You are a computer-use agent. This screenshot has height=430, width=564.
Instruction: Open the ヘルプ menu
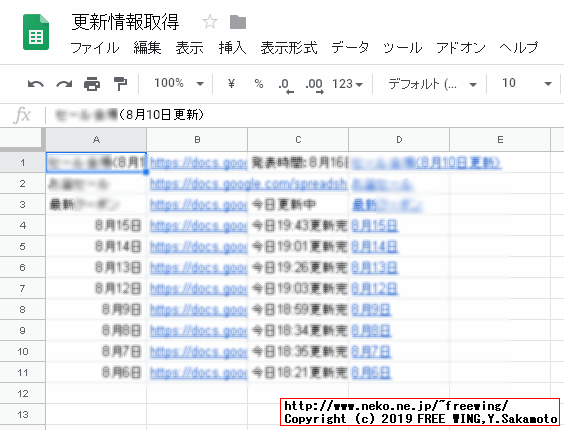[x=519, y=47]
